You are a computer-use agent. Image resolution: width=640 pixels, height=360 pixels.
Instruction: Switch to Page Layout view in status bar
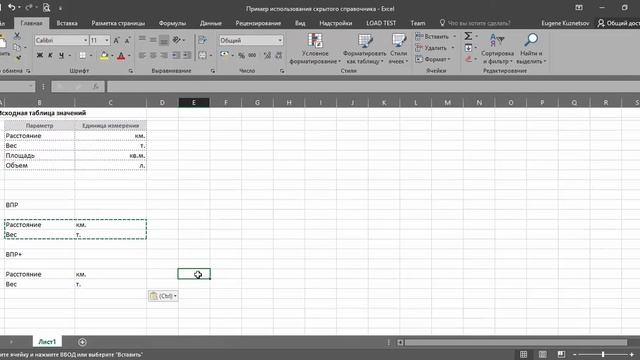[x=542, y=354]
